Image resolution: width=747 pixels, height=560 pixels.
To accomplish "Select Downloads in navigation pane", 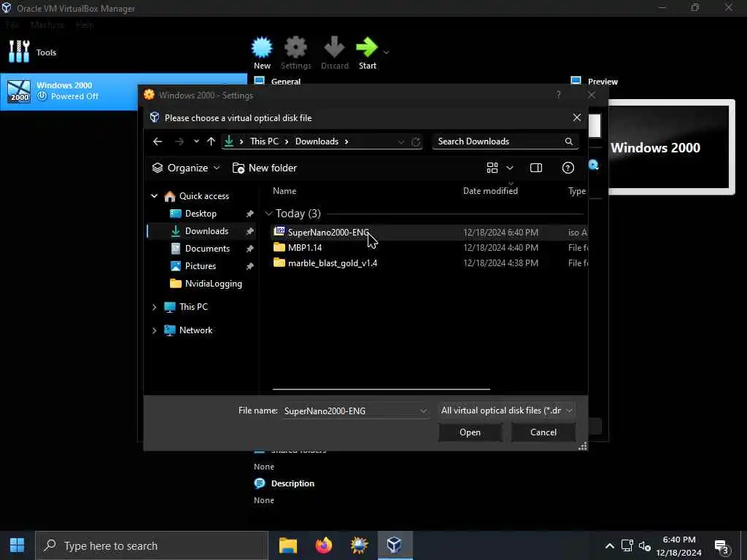I will pos(206,231).
